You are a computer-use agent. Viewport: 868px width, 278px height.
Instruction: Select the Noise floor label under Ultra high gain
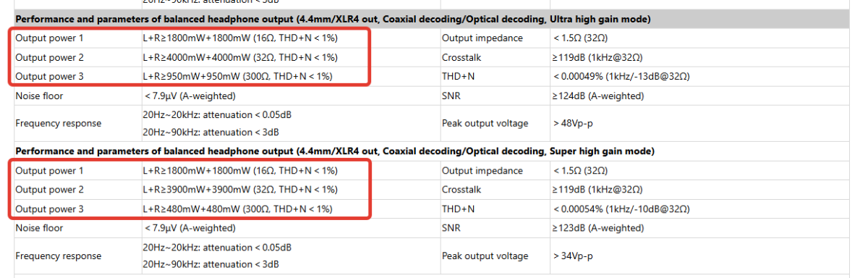tap(39, 96)
